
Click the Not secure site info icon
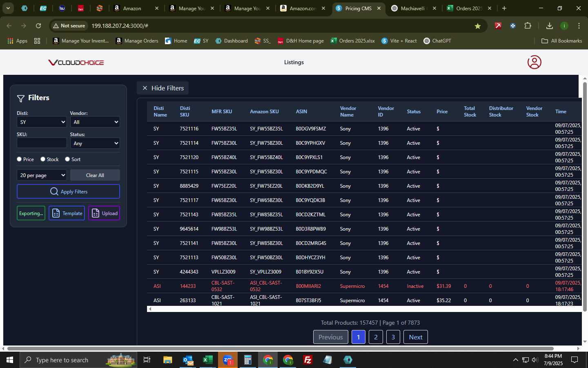tap(69, 26)
